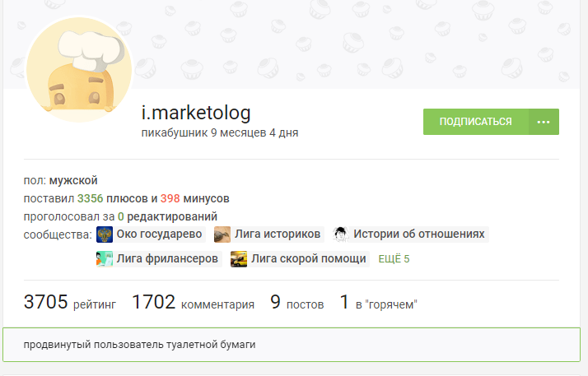View the 1 в "горячем" posts

(x=379, y=304)
